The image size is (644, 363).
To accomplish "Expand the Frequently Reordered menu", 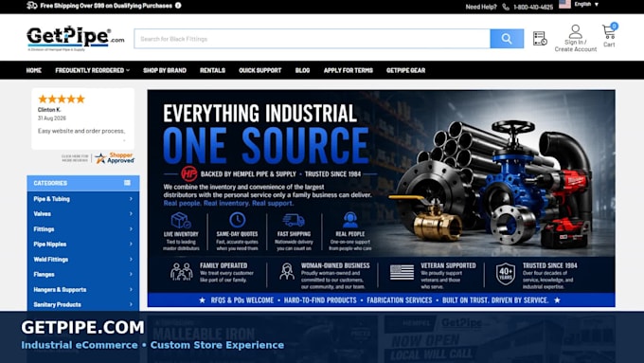I will [x=93, y=70].
